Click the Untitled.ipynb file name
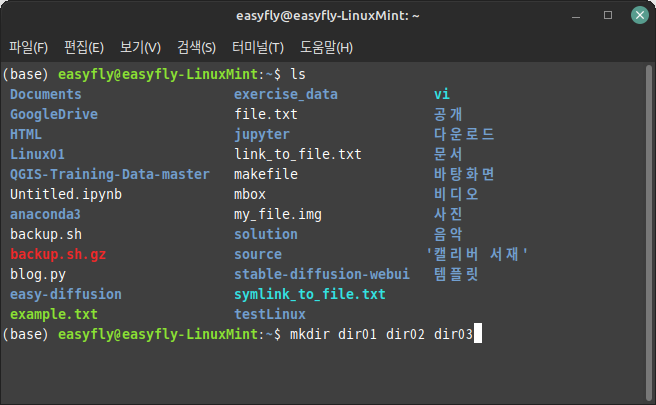This screenshot has height=405, width=656. click(x=66, y=194)
